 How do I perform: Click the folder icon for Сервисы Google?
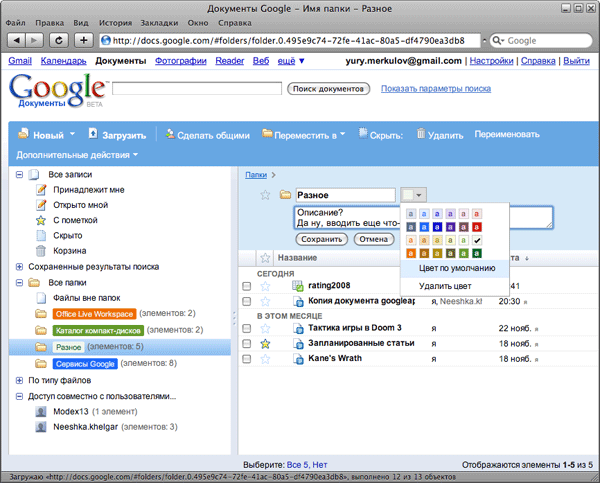pyautogui.click(x=41, y=363)
